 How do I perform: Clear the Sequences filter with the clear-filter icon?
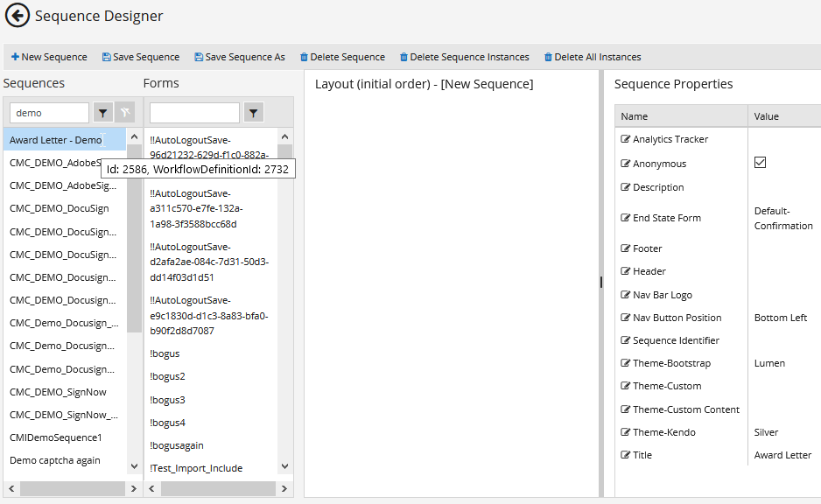click(x=125, y=112)
